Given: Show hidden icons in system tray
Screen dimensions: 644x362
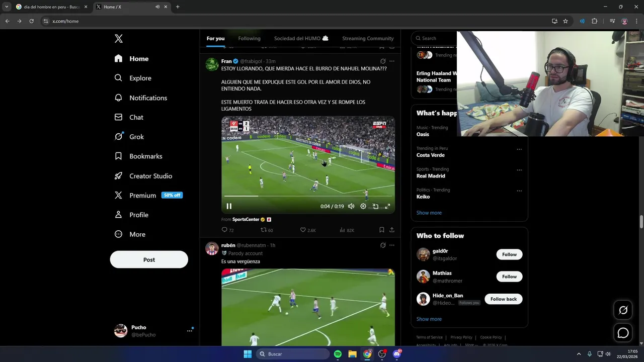Looking at the screenshot, I should click(579, 354).
